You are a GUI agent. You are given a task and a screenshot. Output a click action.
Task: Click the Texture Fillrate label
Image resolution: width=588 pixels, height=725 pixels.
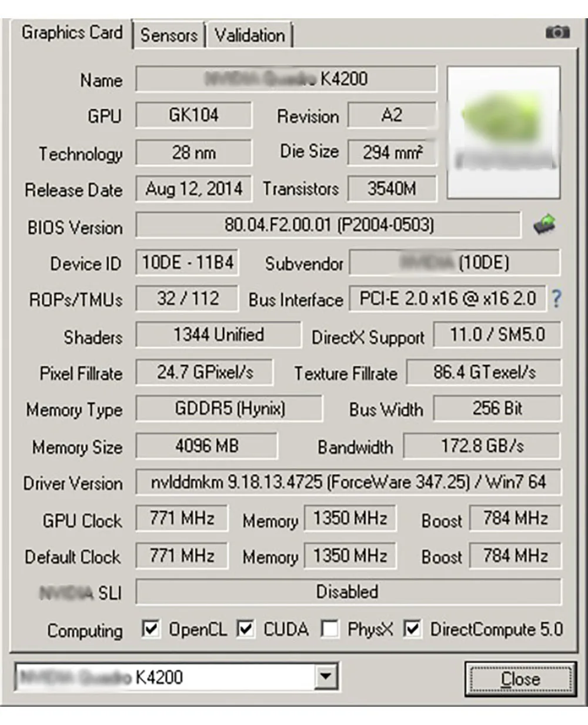point(346,374)
